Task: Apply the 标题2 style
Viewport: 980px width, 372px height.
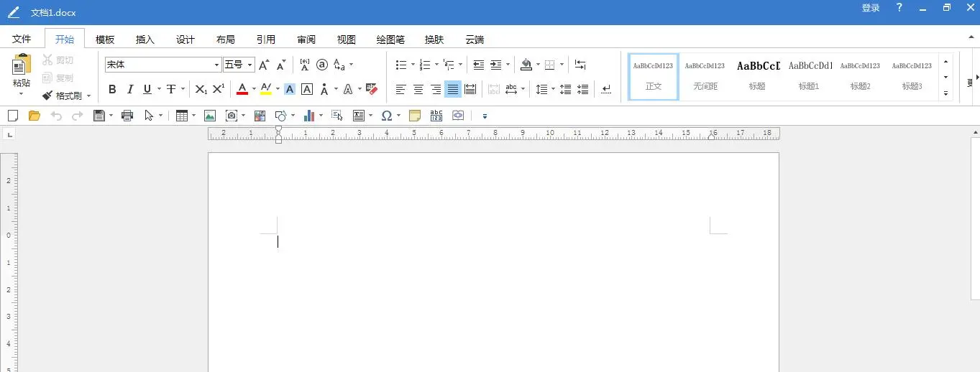Action: click(861, 76)
